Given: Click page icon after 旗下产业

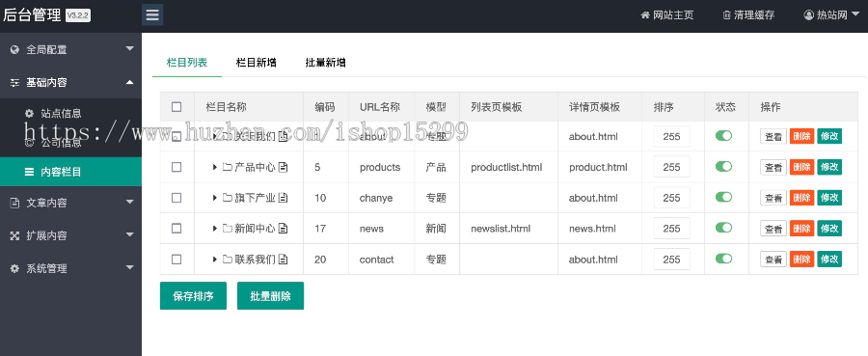Looking at the screenshot, I should [283, 198].
